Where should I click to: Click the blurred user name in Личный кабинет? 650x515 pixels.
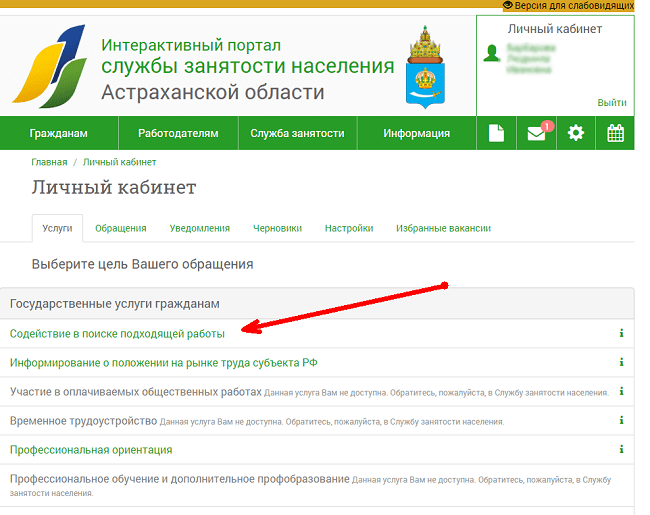pos(531,59)
